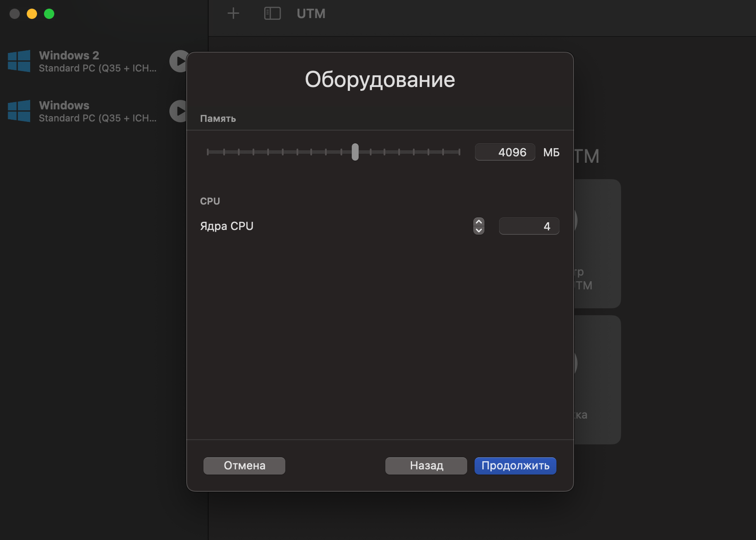The height and width of the screenshot is (540, 756).
Task: Start the Windows 2 virtual machine
Action: (x=178, y=61)
